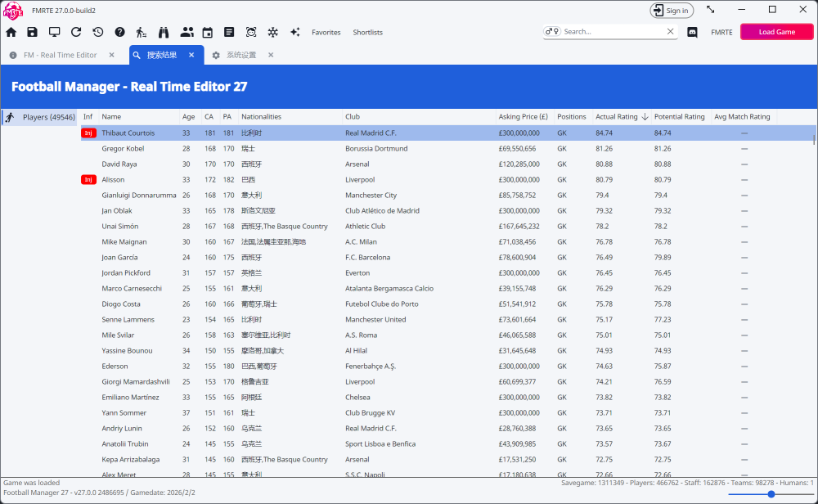Toggle the gender filter in search box
The width and height of the screenshot is (818, 504).
[x=552, y=32]
